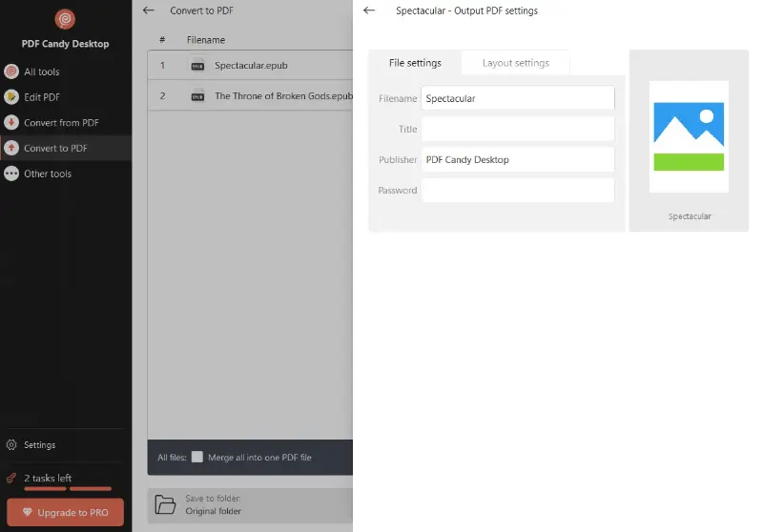
Task: Click the Filename input field
Action: (x=518, y=98)
